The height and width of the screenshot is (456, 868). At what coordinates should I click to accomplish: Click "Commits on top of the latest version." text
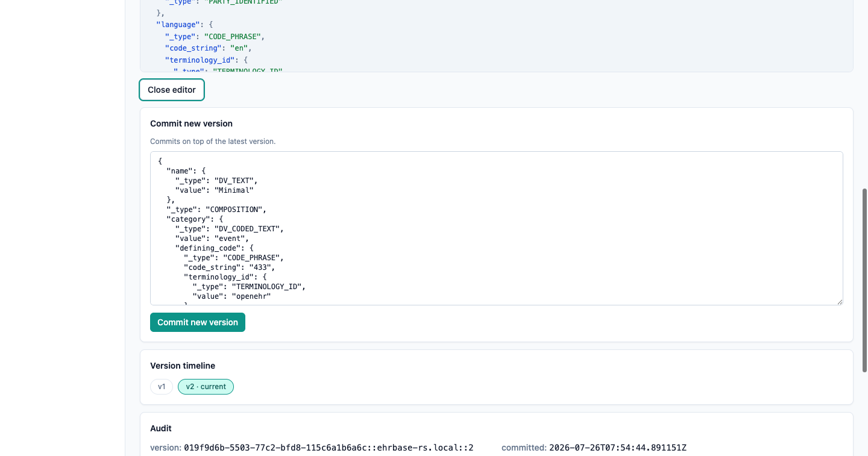click(x=213, y=142)
